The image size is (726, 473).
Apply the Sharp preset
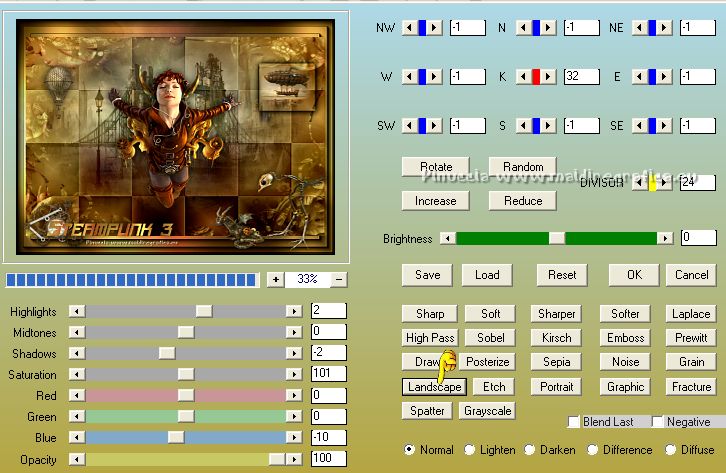(x=430, y=314)
